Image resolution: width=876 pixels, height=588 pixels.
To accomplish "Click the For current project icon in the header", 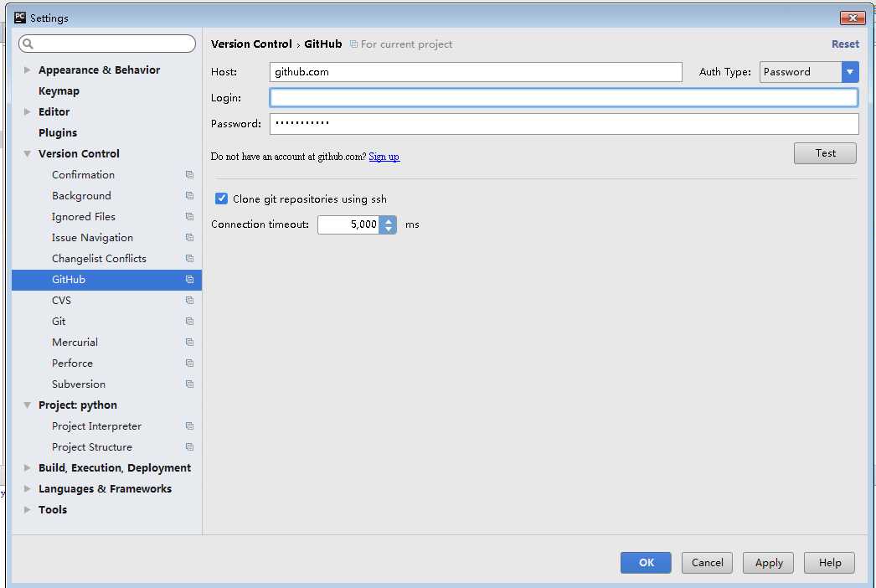I will pyautogui.click(x=353, y=44).
